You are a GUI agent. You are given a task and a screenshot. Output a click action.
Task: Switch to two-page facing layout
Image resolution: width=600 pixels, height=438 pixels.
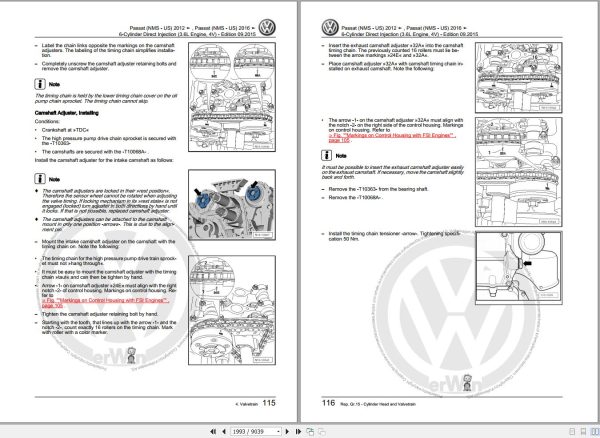tap(595, 431)
